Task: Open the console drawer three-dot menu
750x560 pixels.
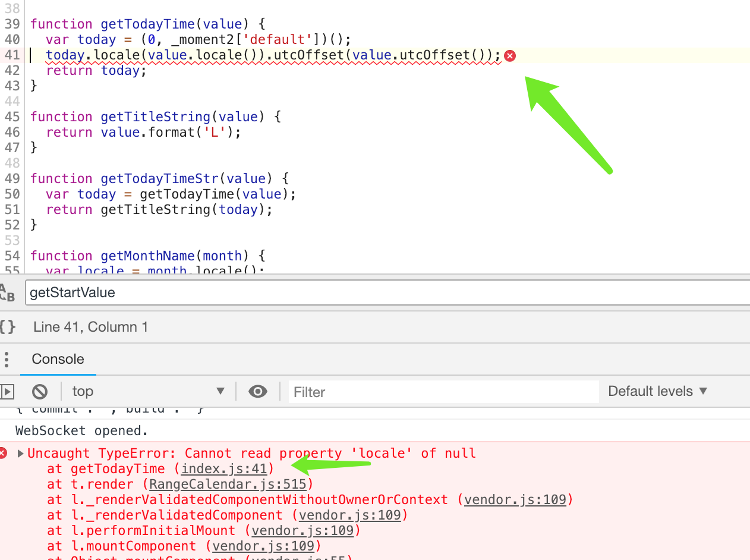Action: click(7, 359)
